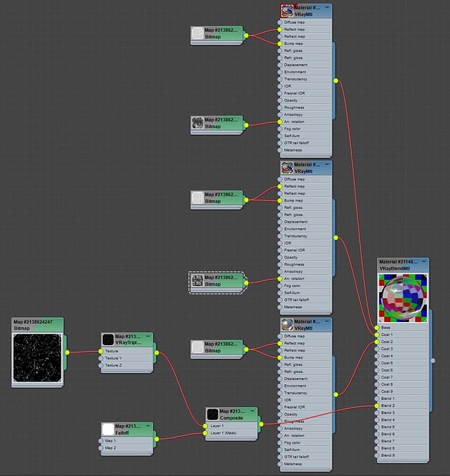Click 'Fresnel IOR' on the topmost VRayMtl
This screenshot has height=476, width=450.
pos(295,93)
